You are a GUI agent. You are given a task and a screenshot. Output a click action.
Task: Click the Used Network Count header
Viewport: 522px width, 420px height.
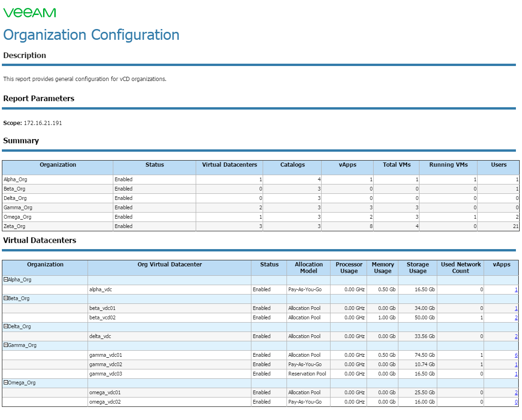tap(461, 267)
